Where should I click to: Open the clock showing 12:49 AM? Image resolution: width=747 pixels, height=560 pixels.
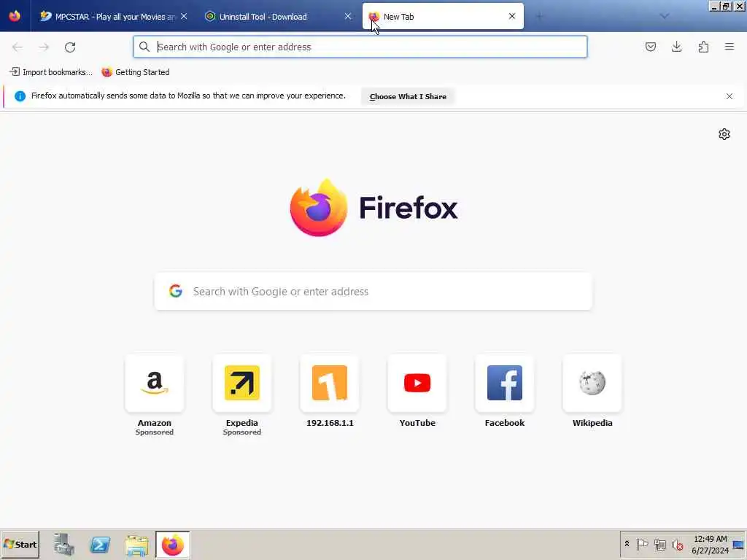point(710,544)
